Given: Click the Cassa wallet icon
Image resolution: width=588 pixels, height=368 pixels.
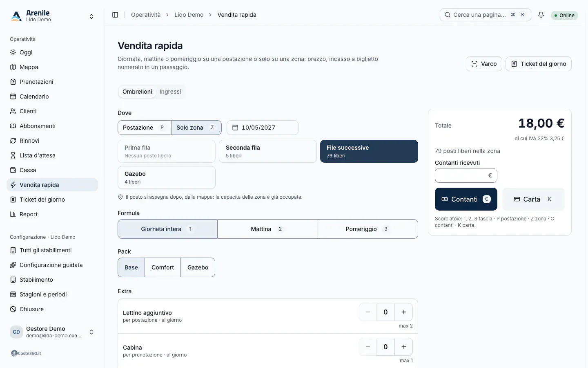Looking at the screenshot, I should click(x=13, y=170).
